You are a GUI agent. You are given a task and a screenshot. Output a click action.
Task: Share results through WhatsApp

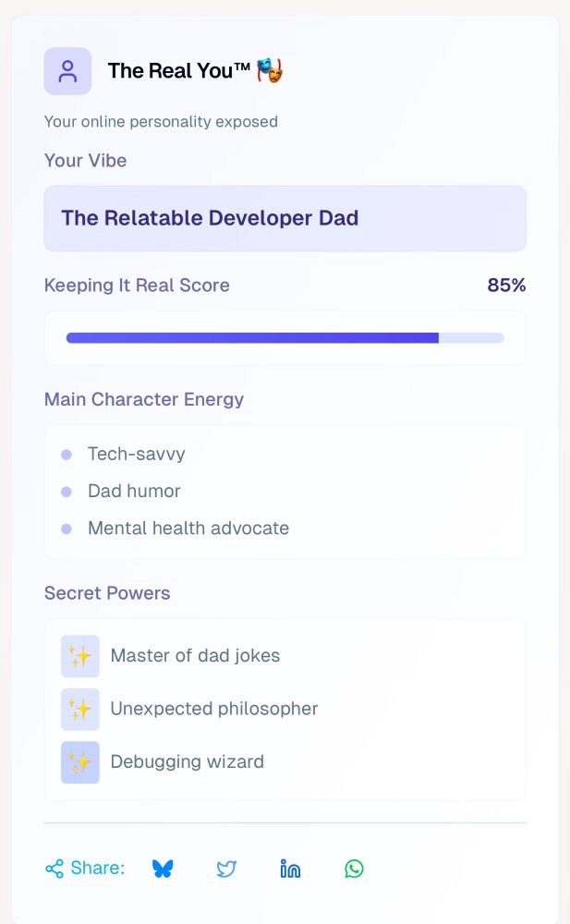click(354, 869)
